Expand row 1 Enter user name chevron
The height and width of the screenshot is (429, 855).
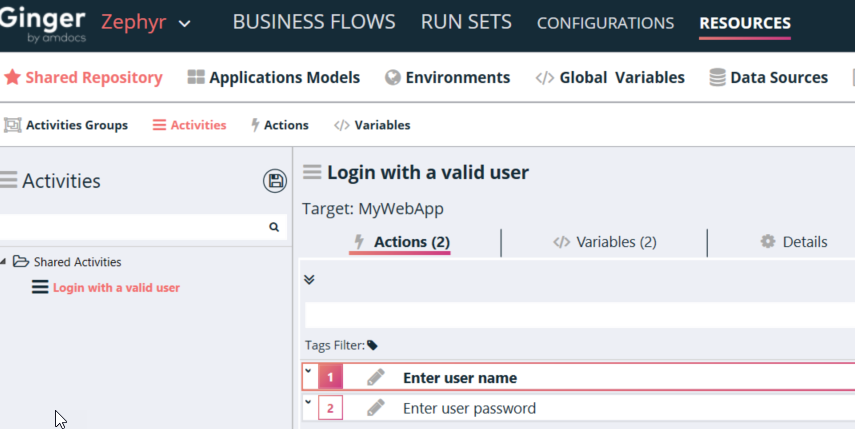coord(308,372)
